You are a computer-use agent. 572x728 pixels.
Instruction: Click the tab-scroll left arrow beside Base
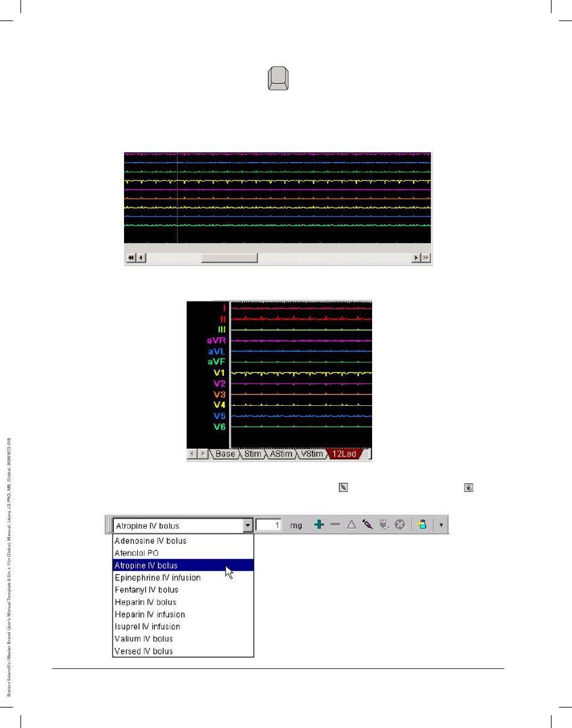pos(193,454)
